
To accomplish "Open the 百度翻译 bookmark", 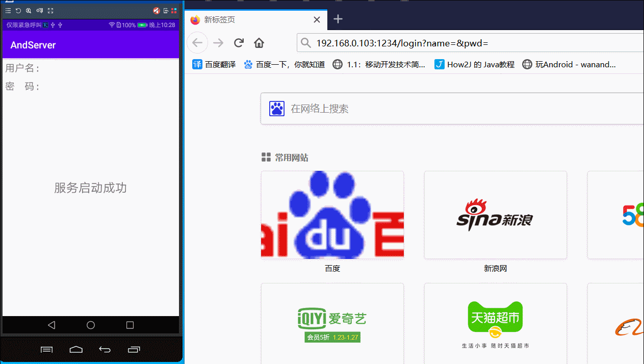I will tap(212, 64).
